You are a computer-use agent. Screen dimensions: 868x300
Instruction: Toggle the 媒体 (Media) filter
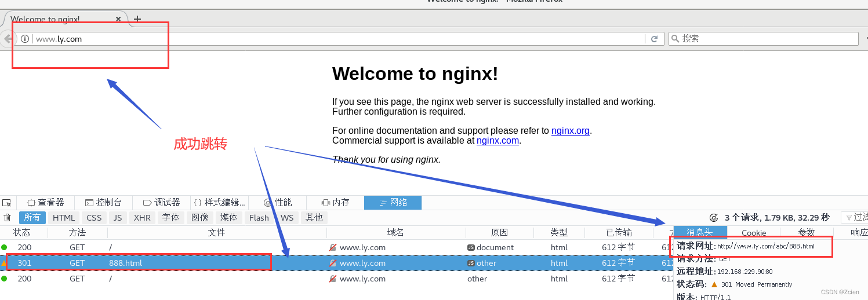coord(229,218)
